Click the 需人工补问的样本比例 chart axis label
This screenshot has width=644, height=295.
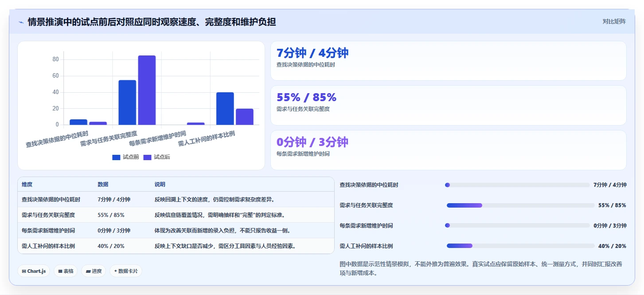(x=207, y=139)
